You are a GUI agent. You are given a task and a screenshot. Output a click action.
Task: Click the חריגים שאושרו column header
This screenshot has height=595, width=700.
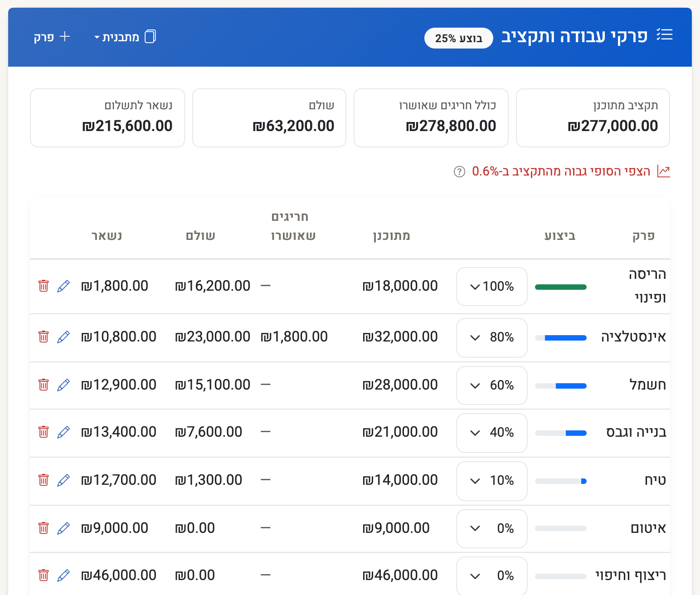pos(293,226)
